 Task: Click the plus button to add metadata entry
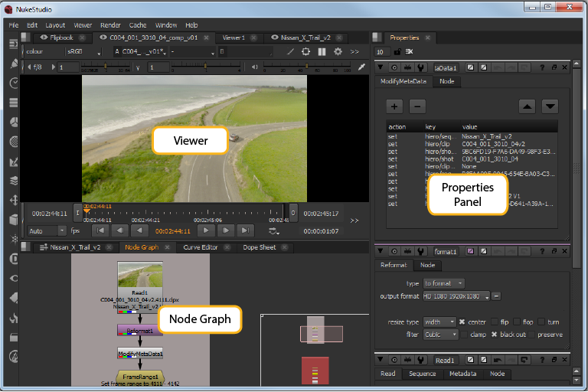point(394,106)
